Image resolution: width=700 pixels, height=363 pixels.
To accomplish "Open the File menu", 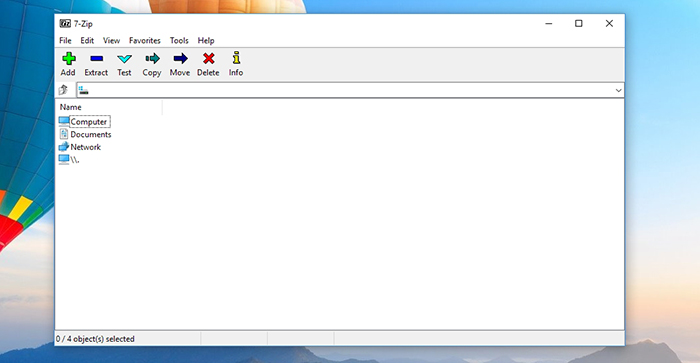I will (65, 41).
